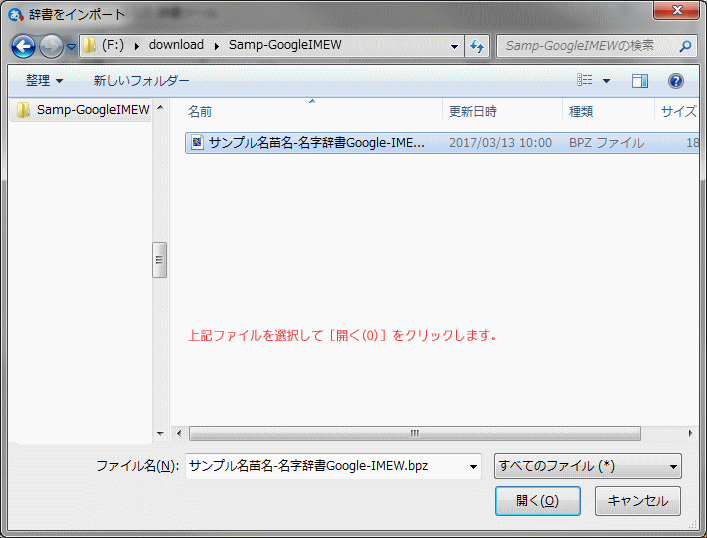This screenshot has width=707, height=538.
Task: Click the BPZ ファイル type cell
Action: click(x=606, y=143)
